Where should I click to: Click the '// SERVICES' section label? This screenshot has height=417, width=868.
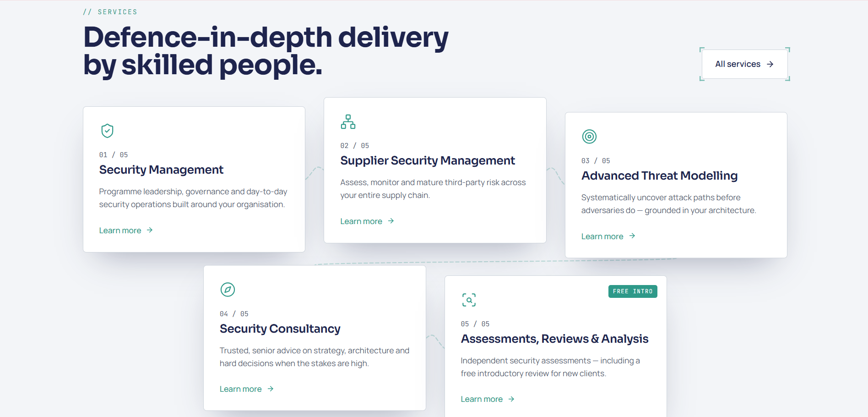point(110,12)
